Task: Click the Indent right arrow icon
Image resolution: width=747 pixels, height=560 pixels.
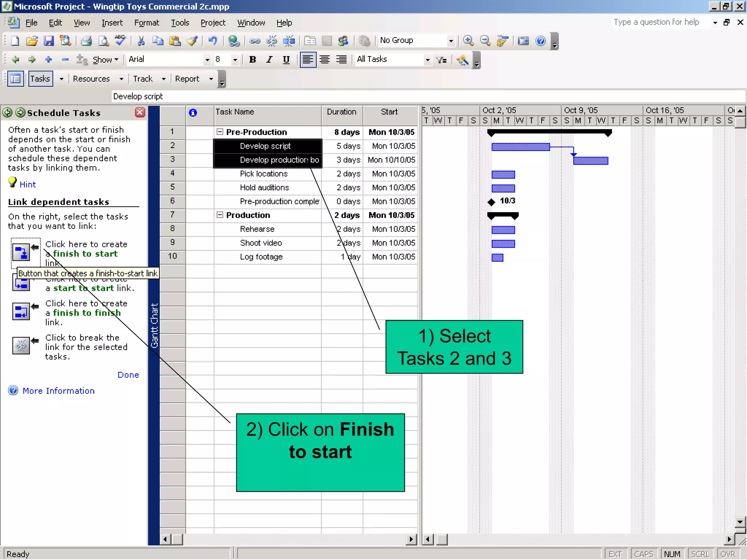Action: point(32,59)
